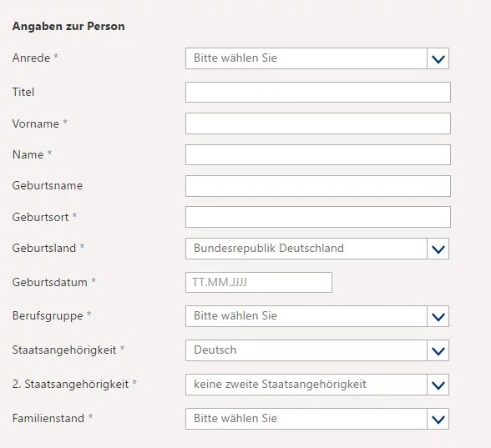
Task: Click into the Vorname input field
Action: pyautogui.click(x=318, y=123)
